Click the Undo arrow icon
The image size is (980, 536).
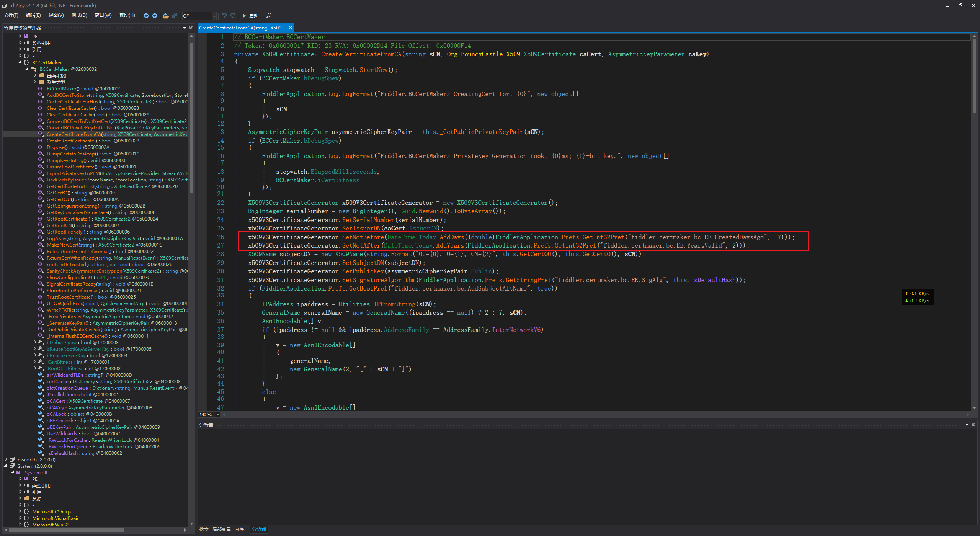coord(224,16)
